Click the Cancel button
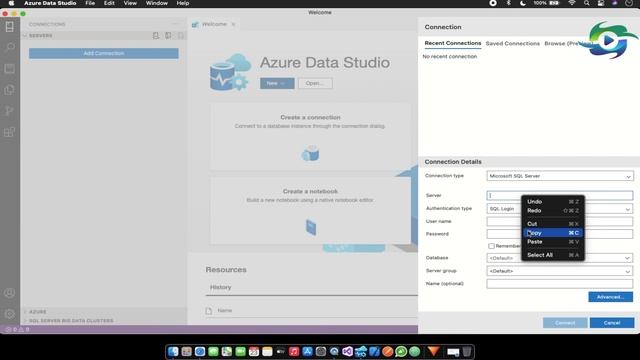 click(x=612, y=323)
